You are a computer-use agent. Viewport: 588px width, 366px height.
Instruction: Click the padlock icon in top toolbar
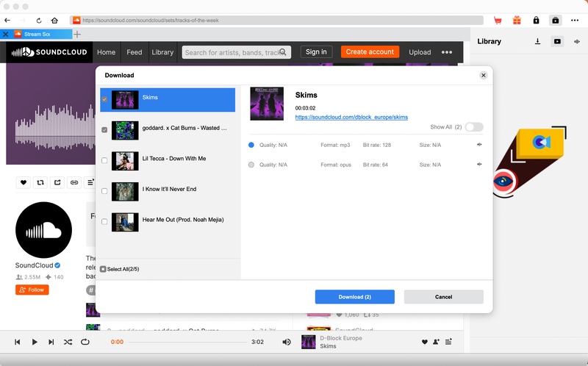pos(537,21)
